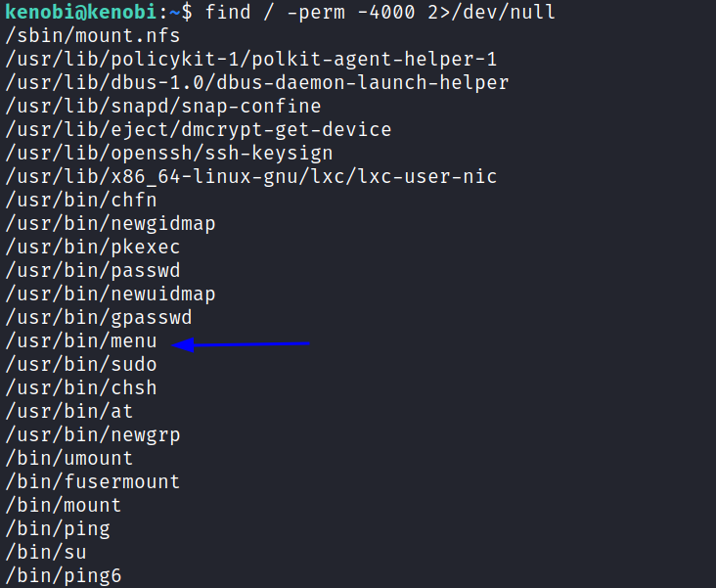
Task: Click the kenobi@kenobi prompt text
Action: (81, 12)
